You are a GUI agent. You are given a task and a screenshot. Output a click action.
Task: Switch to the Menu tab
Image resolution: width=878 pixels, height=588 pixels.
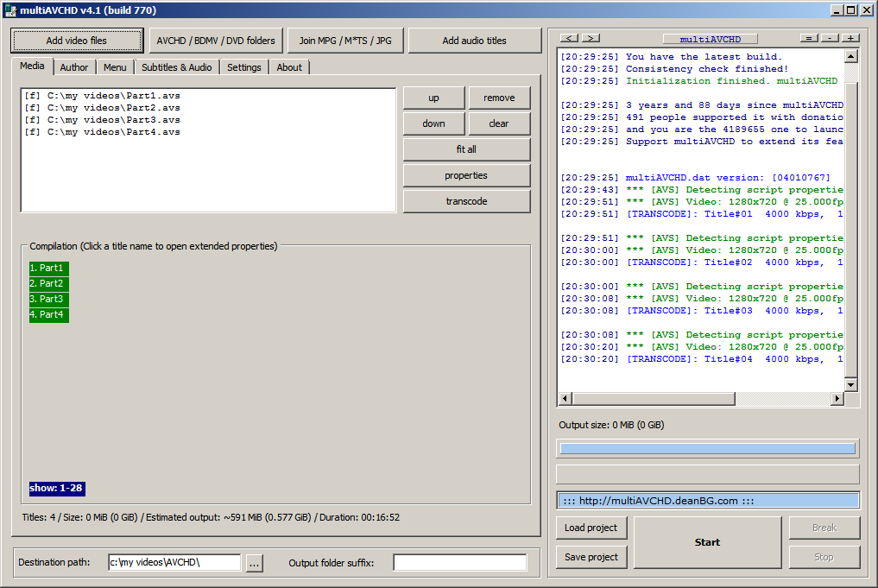(x=115, y=67)
